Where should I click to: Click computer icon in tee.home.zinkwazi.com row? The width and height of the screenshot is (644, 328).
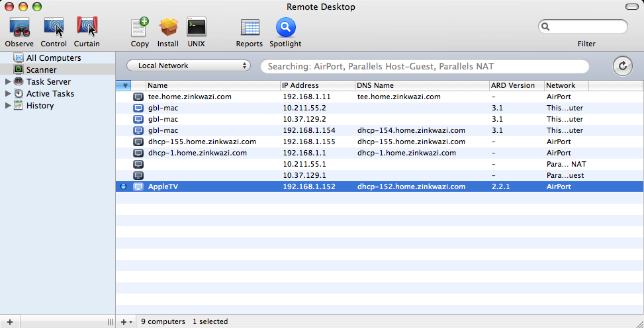(138, 97)
